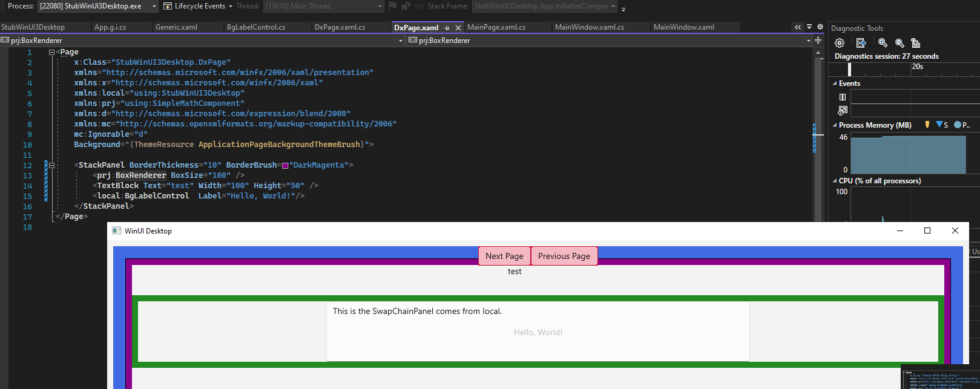Open the document tab list arrow icon
Viewport: 980px width, 389px height.
click(809, 27)
